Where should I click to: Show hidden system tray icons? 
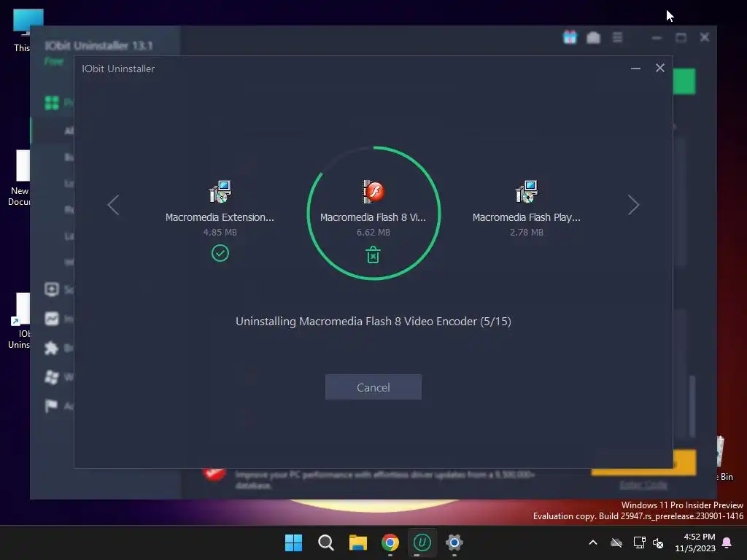pyautogui.click(x=593, y=542)
